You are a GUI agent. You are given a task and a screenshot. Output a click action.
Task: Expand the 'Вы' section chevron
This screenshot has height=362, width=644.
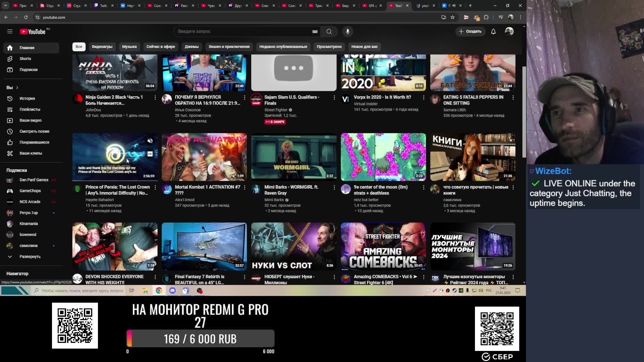click(x=17, y=88)
